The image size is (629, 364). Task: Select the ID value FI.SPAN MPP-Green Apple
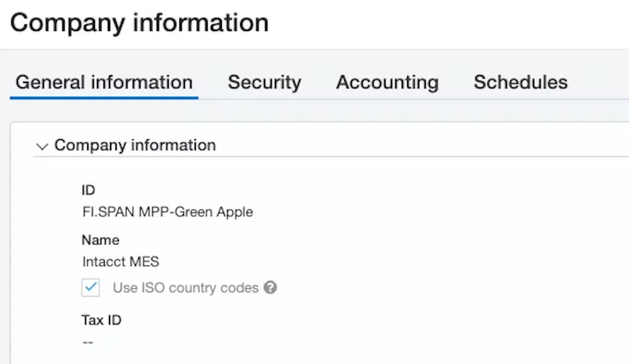[168, 212]
